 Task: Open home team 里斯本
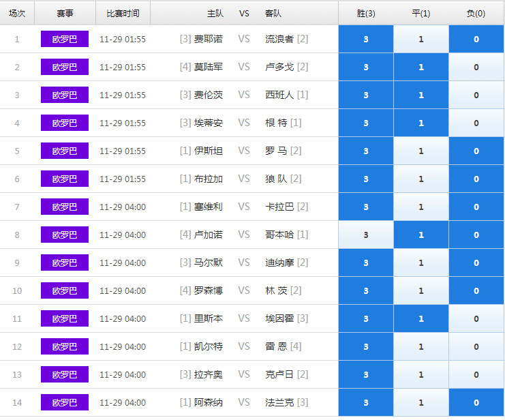pos(209,318)
